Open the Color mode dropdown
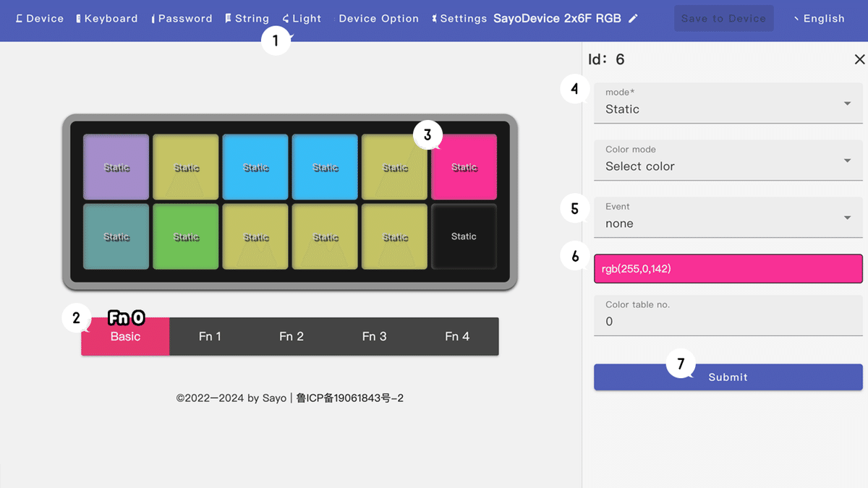The image size is (868, 488). (x=728, y=160)
